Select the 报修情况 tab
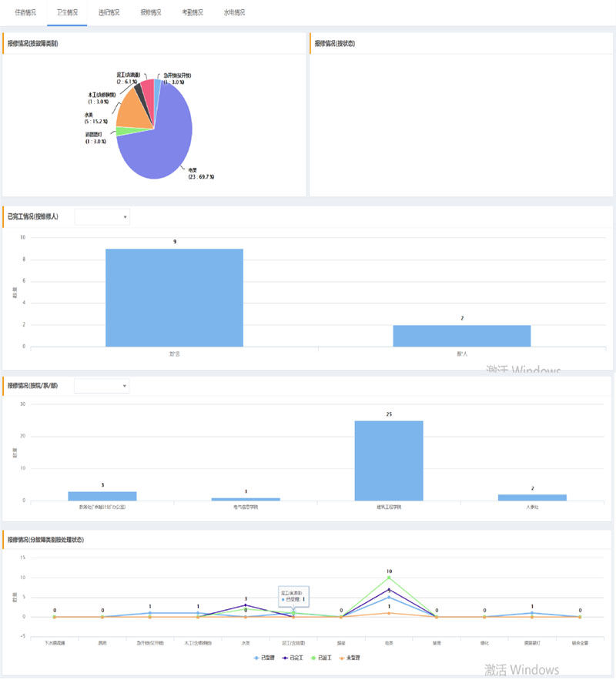 151,13
